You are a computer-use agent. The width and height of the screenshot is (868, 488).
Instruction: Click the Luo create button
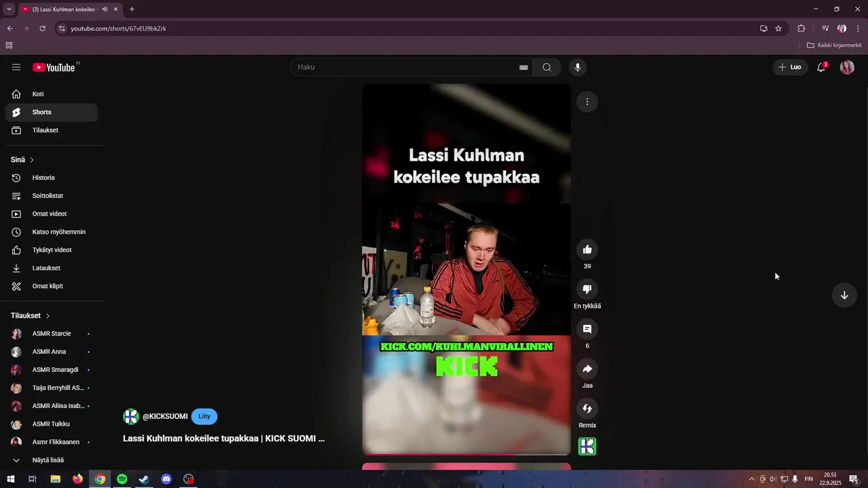[790, 67]
